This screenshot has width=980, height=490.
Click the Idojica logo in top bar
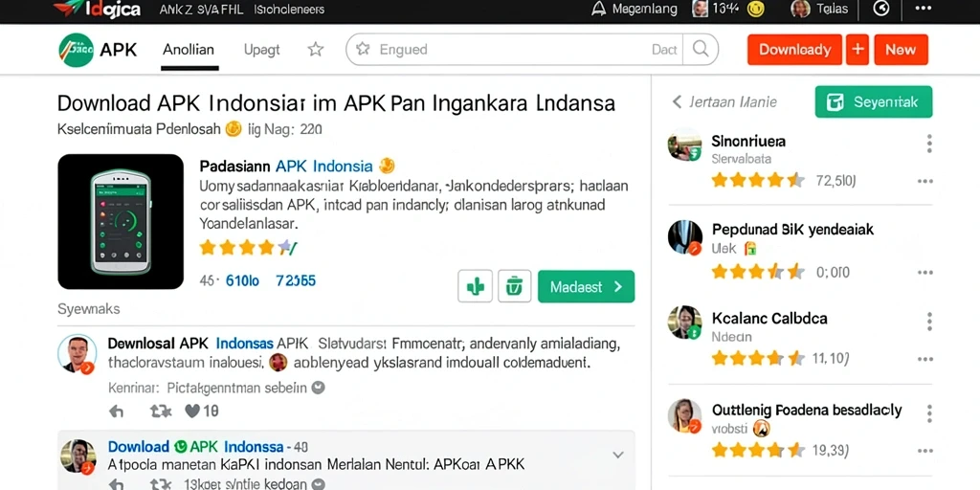pyautogui.click(x=97, y=9)
